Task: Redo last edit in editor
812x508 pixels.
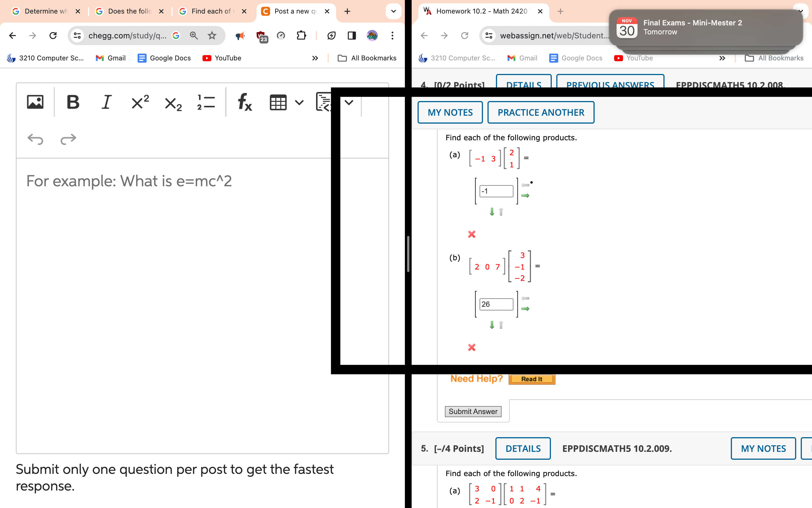Action: point(69,139)
